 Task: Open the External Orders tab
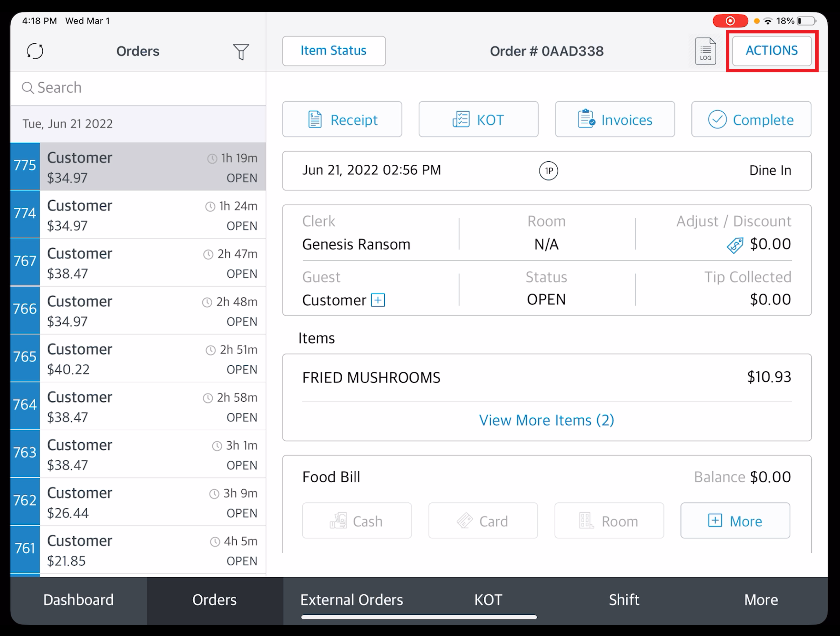[351, 599]
